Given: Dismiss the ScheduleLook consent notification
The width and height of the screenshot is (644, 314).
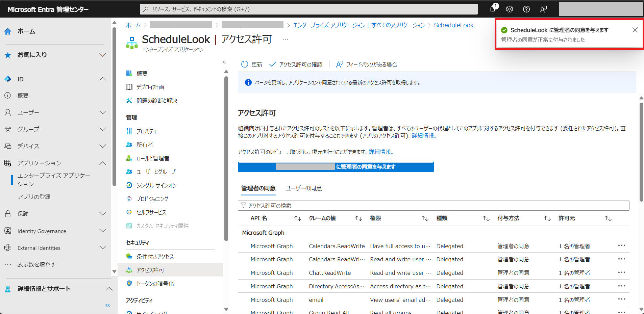Looking at the screenshot, I should 635,30.
